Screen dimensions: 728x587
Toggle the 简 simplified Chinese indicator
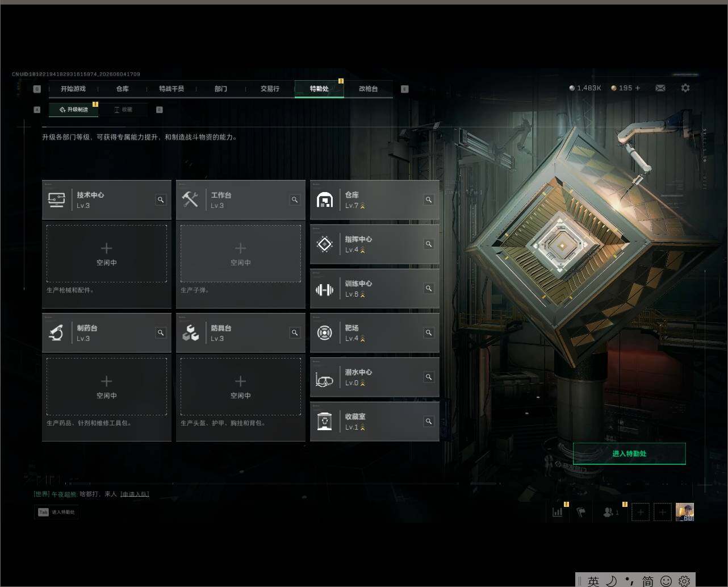648,581
